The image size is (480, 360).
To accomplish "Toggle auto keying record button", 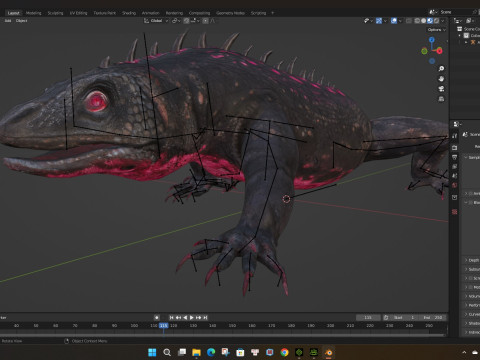I will coord(157,317).
